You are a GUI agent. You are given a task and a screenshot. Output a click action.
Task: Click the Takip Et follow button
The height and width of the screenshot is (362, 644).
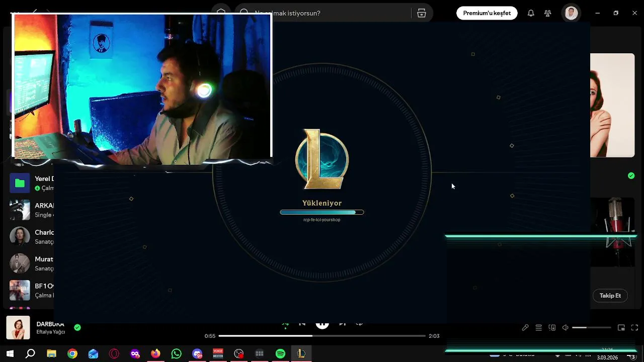click(x=610, y=296)
